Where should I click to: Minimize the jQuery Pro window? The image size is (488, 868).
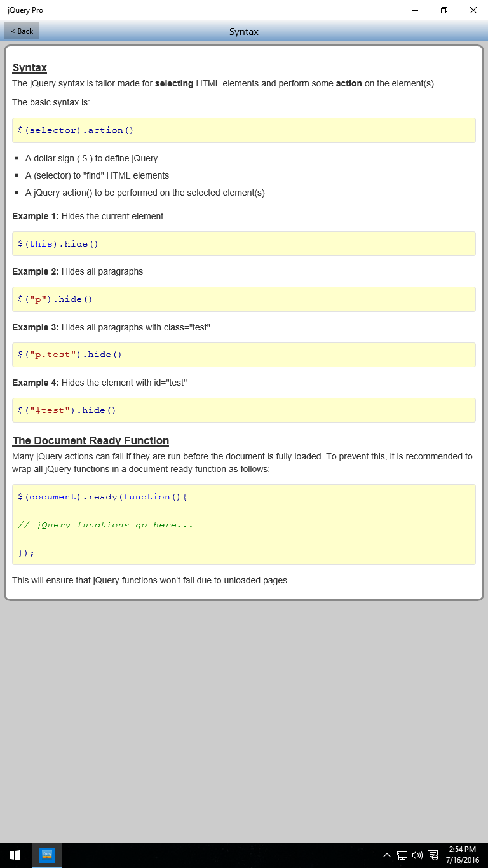click(415, 10)
